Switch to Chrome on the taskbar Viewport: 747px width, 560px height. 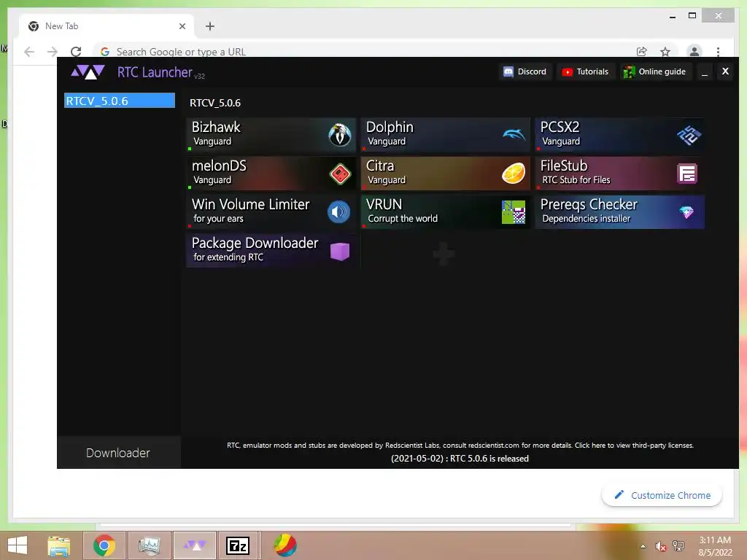104,545
